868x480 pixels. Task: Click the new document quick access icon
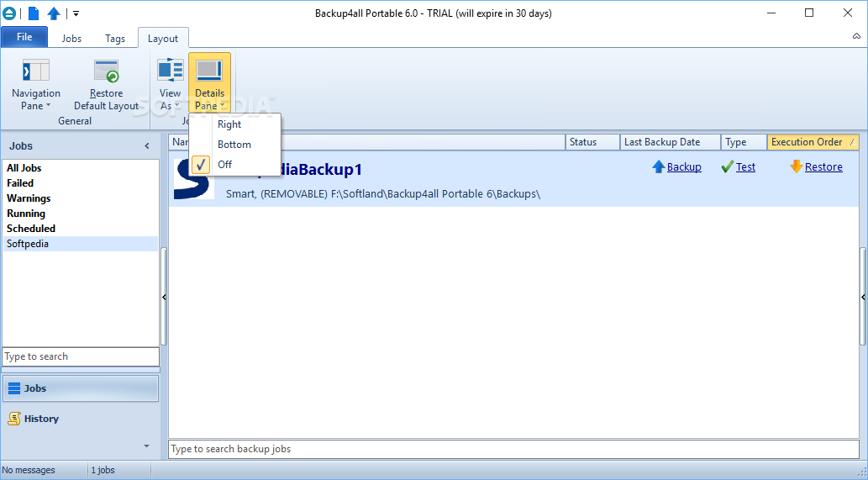click(34, 13)
